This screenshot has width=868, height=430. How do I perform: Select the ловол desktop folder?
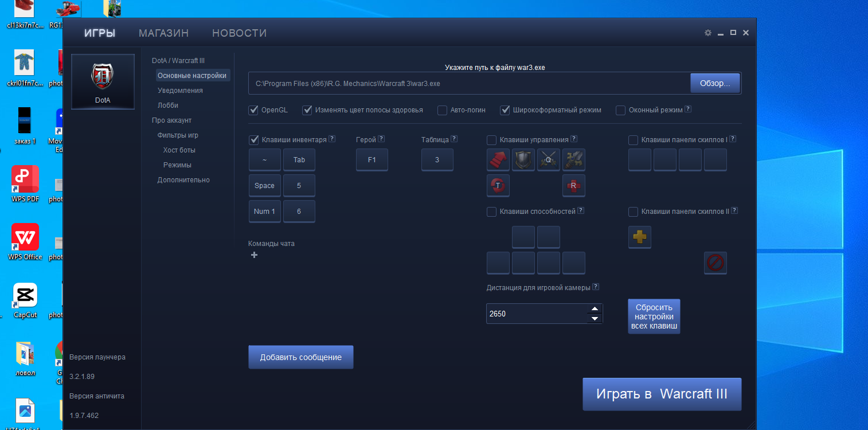click(x=25, y=358)
